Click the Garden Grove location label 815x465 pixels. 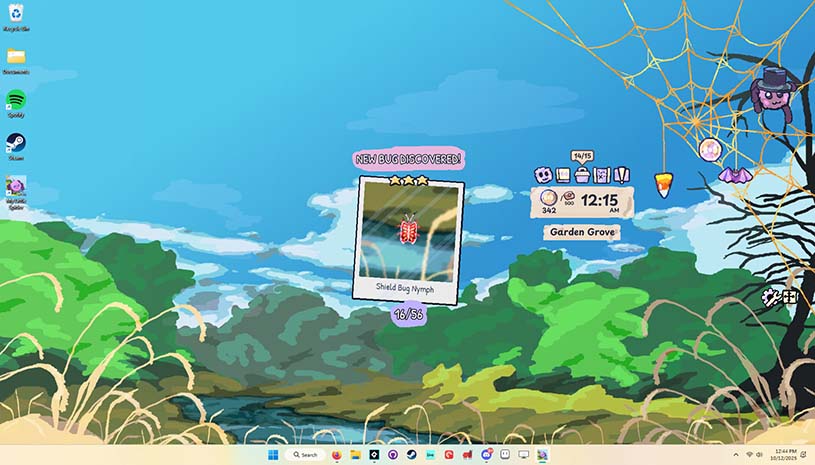(x=582, y=232)
